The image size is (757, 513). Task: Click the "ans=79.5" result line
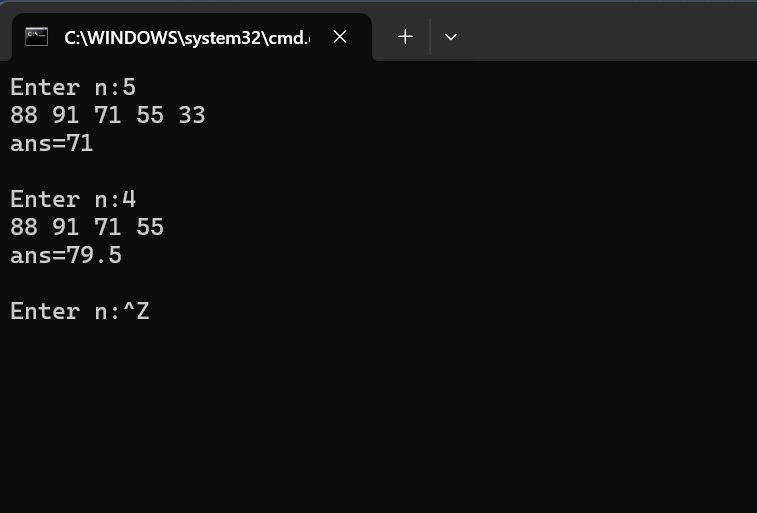coord(66,255)
